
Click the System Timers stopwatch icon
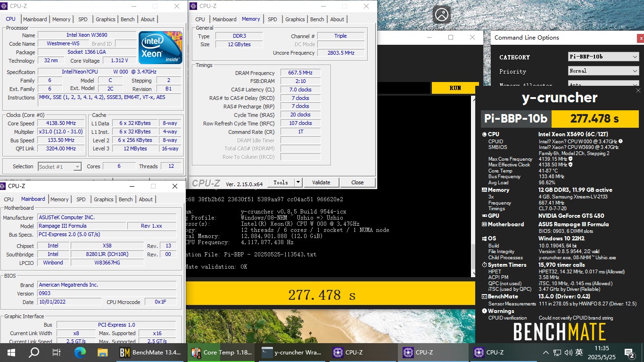(x=484, y=265)
